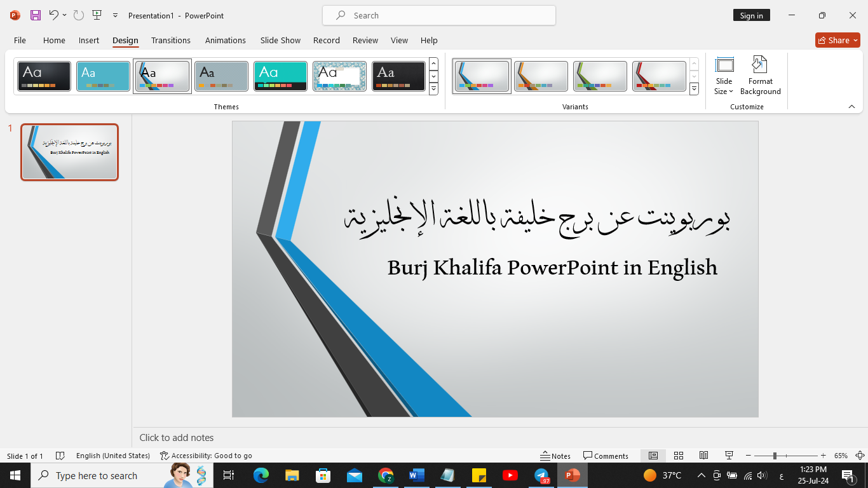
Task: Open the Transitions tab
Action: (171, 40)
